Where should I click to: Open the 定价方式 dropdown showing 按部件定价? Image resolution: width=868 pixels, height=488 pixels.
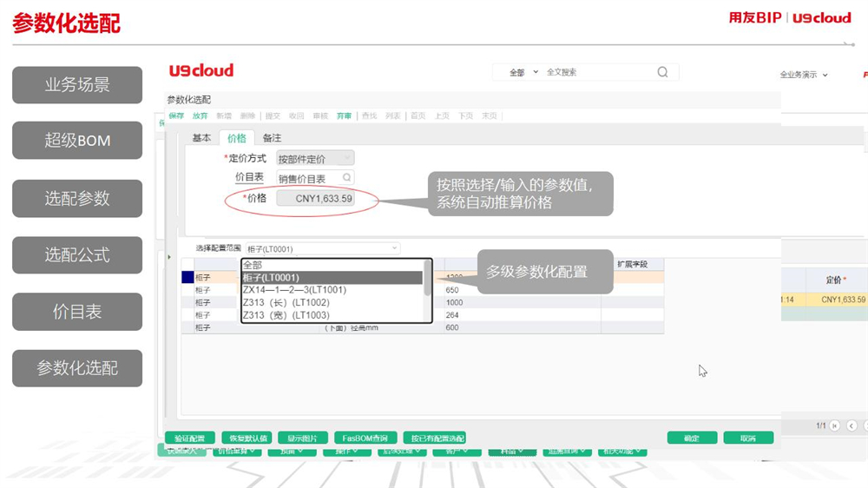click(315, 159)
